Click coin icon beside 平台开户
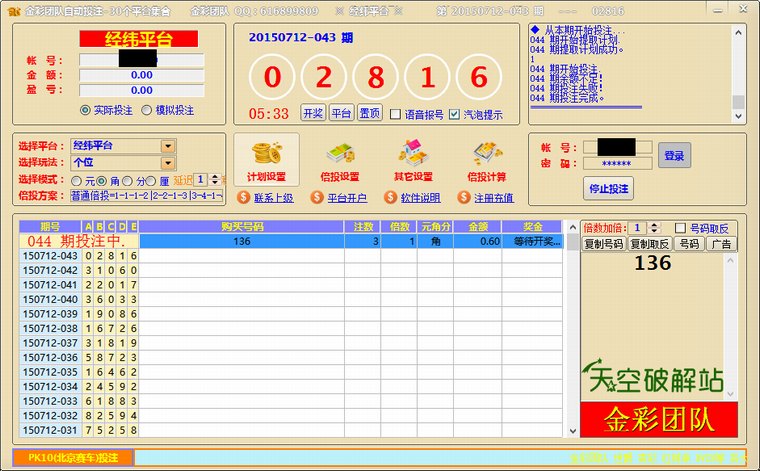Image resolution: width=760 pixels, height=471 pixels. 317,197
